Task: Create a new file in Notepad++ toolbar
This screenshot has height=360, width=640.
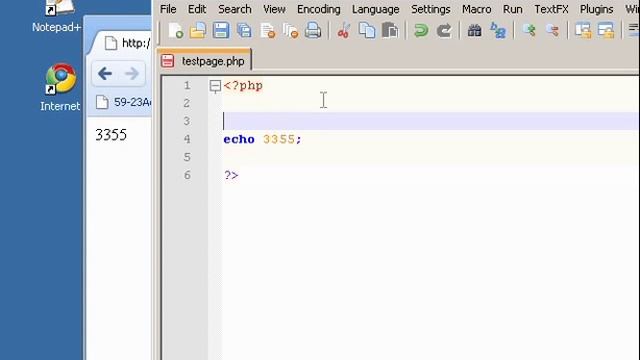Action: point(176,31)
